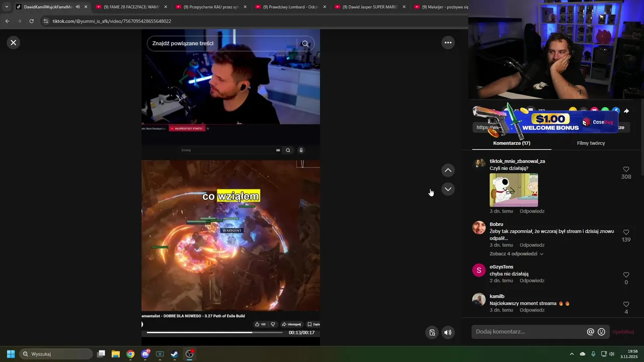Switch to Filmy twórcy tab
Screen dimensions: 644x362
pyautogui.click(x=591, y=143)
